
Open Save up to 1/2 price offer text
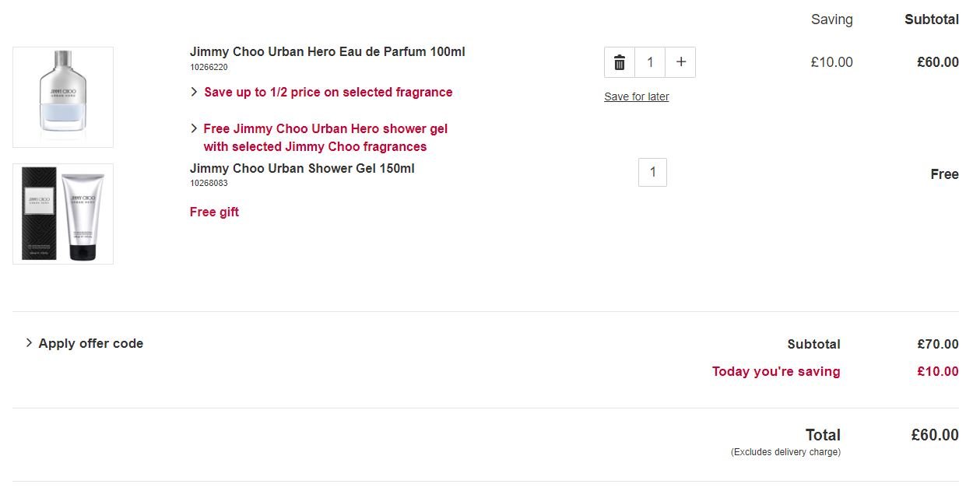tap(328, 92)
